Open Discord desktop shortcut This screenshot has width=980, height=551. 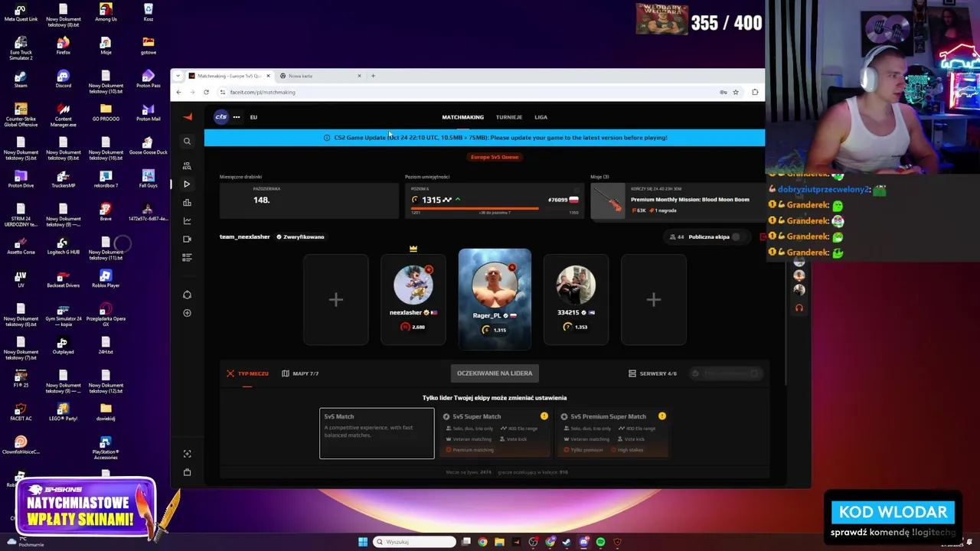63,78
